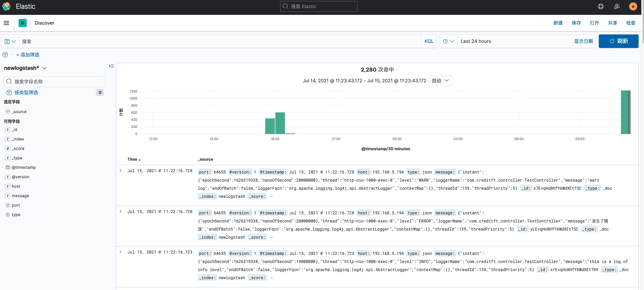
Task: Click the Discover breadcrumb
Action: [x=45, y=23]
